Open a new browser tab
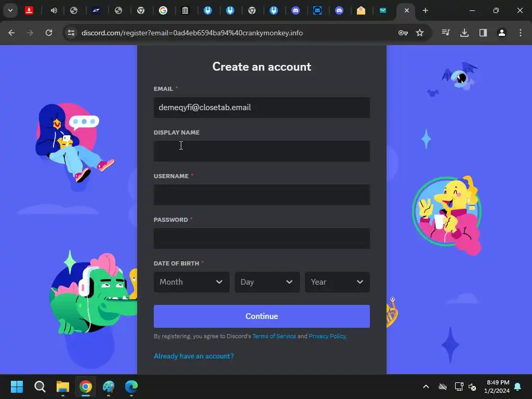Viewport: 532px width, 399px height. pyautogui.click(x=425, y=10)
